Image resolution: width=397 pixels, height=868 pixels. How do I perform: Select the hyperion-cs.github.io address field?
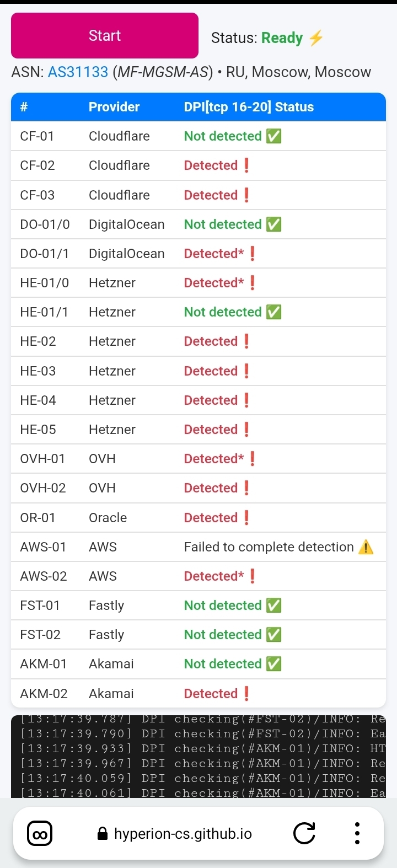(x=183, y=834)
